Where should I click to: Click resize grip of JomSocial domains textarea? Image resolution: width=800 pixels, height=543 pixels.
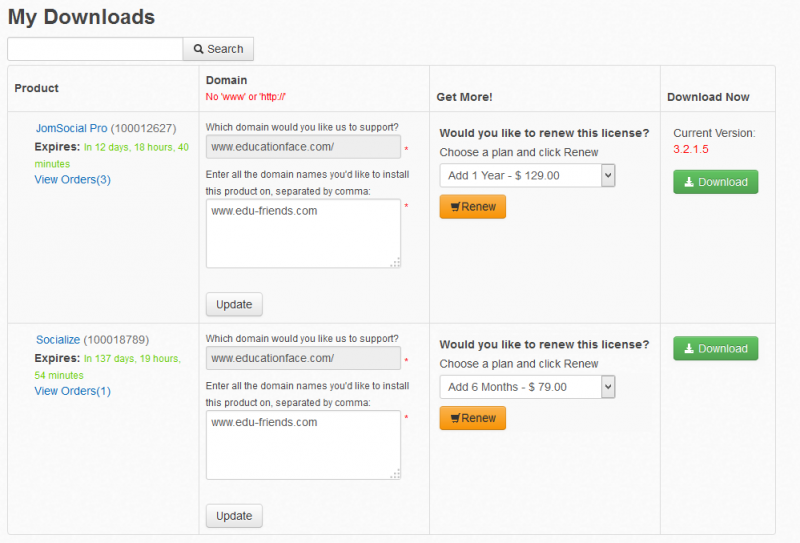(x=395, y=263)
